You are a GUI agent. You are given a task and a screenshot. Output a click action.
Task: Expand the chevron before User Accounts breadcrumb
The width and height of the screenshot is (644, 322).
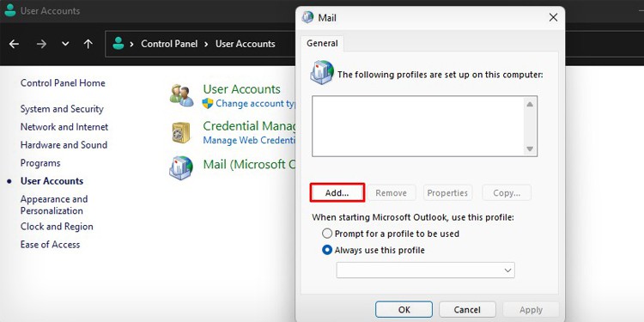(x=207, y=44)
